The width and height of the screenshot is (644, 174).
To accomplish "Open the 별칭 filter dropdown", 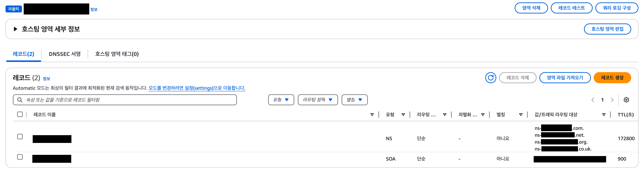I will (x=354, y=100).
